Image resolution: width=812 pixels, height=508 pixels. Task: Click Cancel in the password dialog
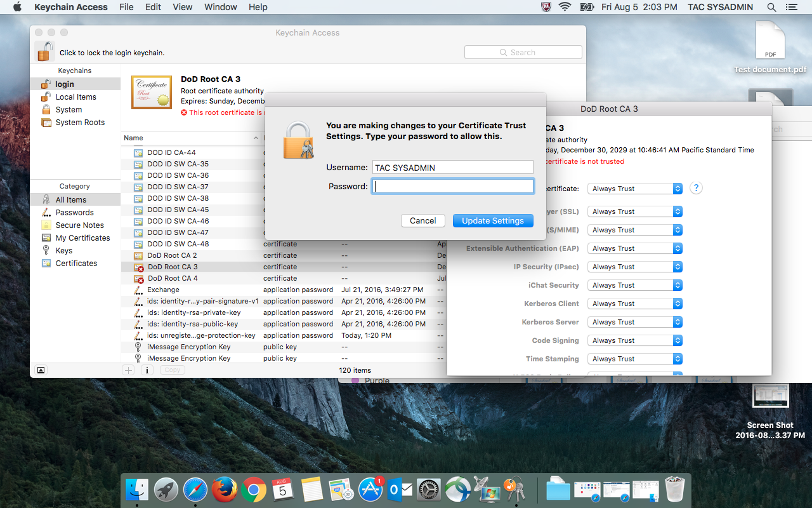pos(422,220)
